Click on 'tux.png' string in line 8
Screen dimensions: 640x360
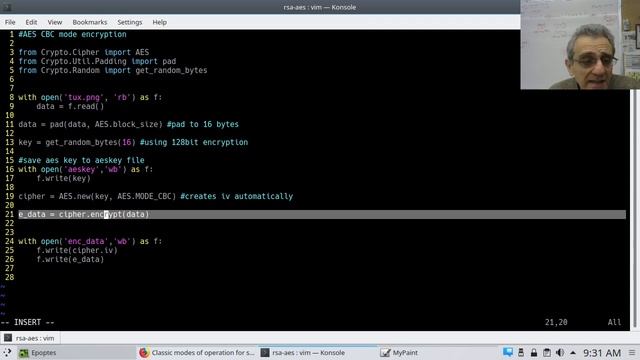pyautogui.click(x=84, y=97)
